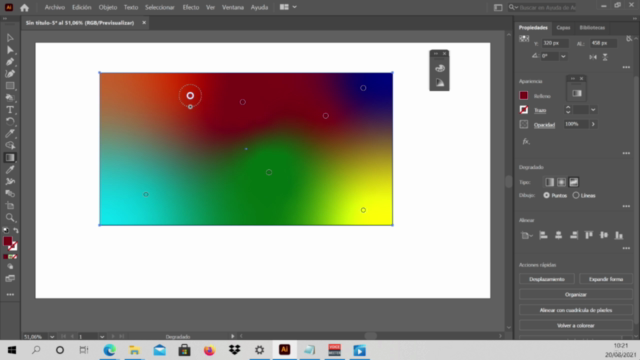Select the Rectangle tool

click(10, 86)
